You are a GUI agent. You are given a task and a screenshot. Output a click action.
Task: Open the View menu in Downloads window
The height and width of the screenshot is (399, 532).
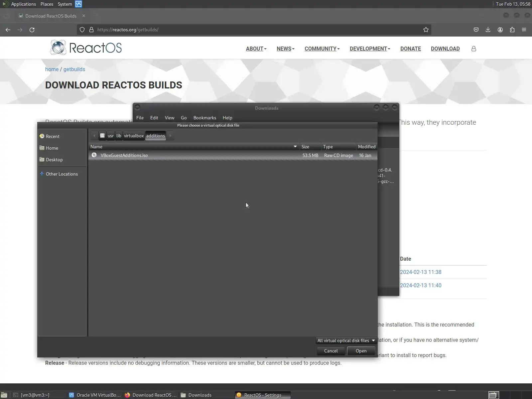click(x=170, y=118)
